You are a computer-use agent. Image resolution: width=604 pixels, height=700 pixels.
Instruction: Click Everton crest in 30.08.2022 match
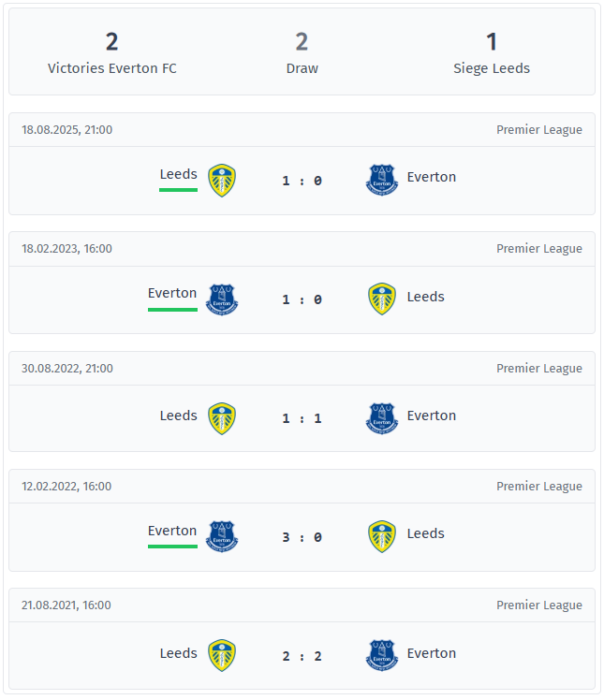click(x=382, y=418)
